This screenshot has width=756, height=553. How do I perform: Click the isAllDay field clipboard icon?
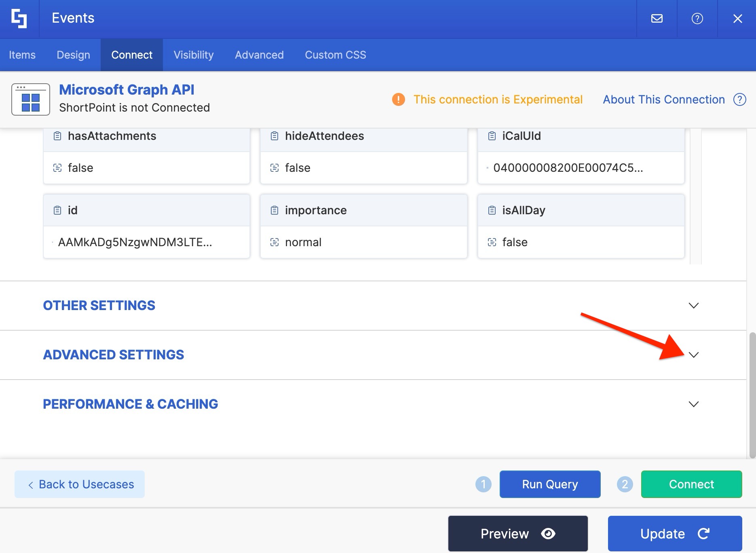click(x=492, y=210)
